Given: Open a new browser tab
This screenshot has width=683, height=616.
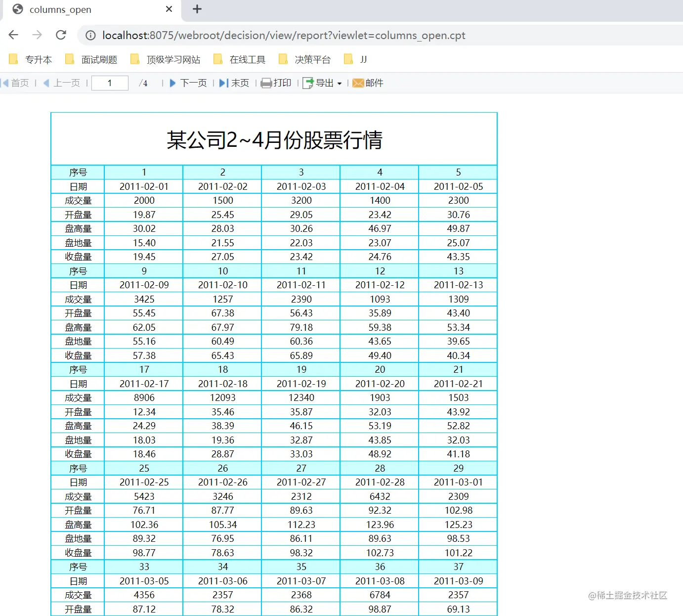Looking at the screenshot, I should coord(197,9).
